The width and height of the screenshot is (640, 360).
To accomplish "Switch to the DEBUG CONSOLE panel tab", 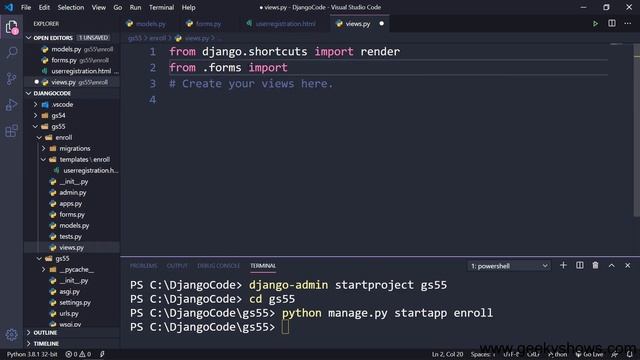I will [x=218, y=266].
